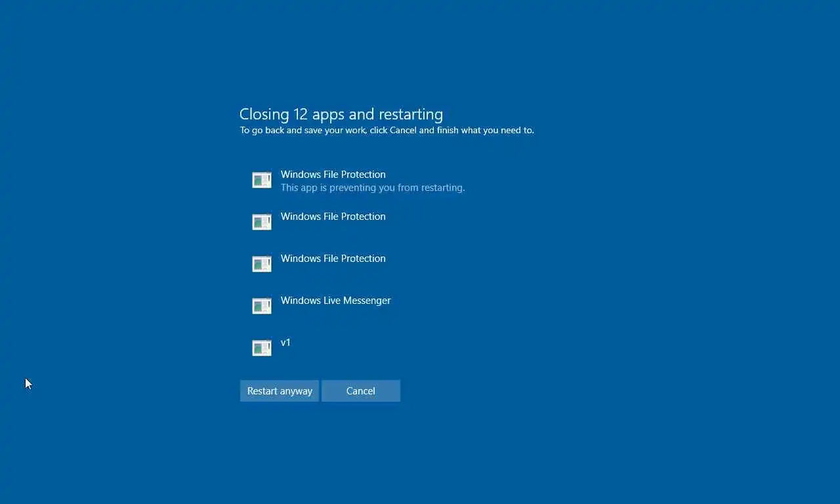Select the v1 app icon
840x504 pixels.
[262, 348]
